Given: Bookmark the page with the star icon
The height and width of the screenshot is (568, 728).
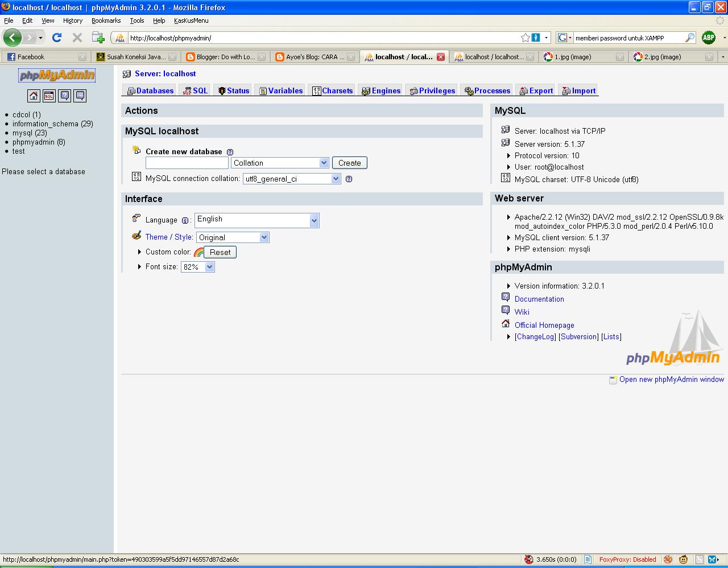Looking at the screenshot, I should [x=526, y=38].
